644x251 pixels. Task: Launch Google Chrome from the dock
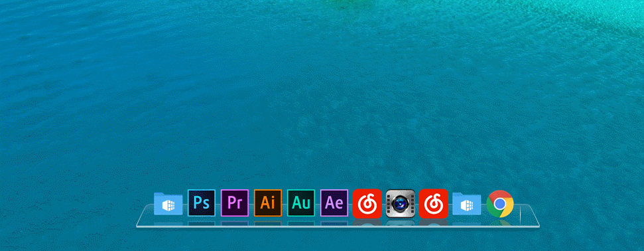click(500, 204)
